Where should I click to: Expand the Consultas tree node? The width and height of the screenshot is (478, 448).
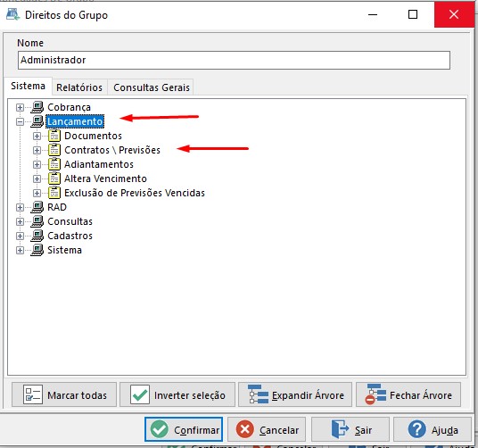pos(20,221)
